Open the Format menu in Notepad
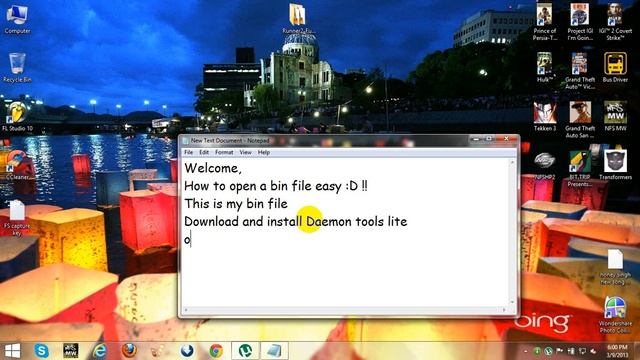 [x=224, y=152]
